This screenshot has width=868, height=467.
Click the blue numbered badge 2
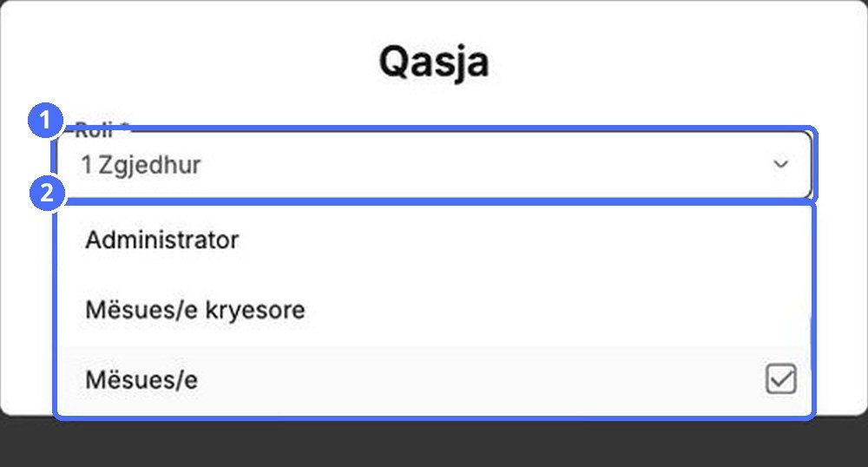47,193
